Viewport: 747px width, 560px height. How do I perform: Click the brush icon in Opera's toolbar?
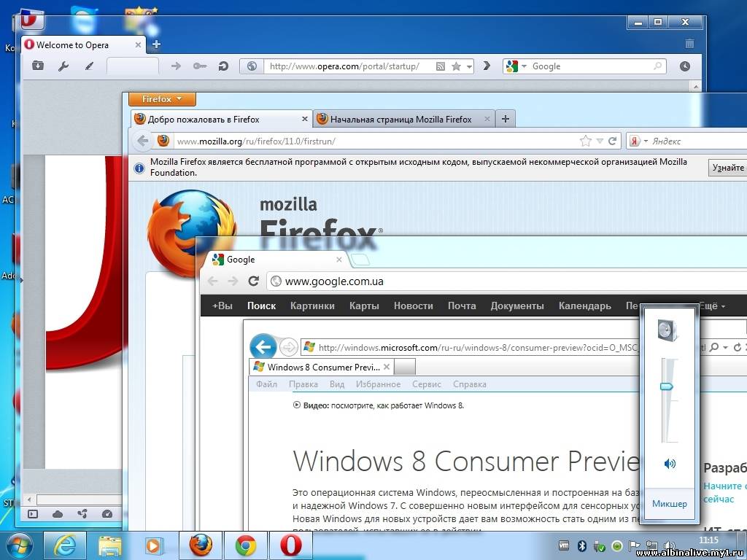click(x=89, y=66)
